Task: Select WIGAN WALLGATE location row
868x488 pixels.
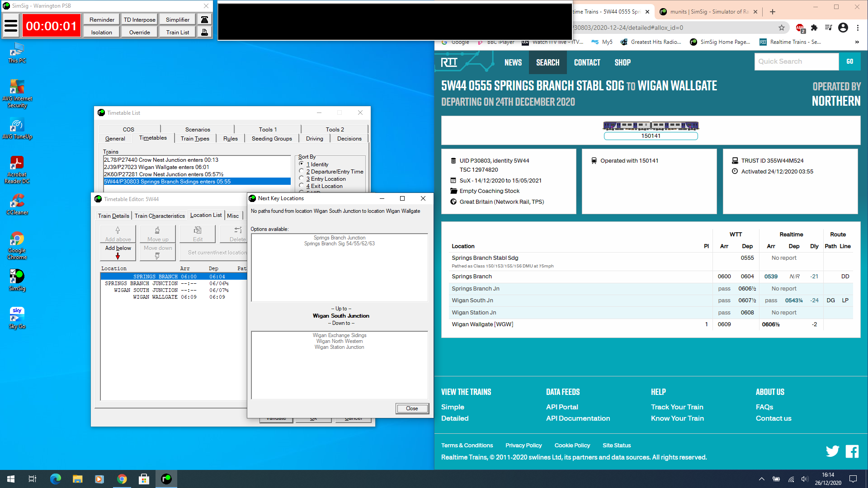Action: pyautogui.click(x=174, y=297)
